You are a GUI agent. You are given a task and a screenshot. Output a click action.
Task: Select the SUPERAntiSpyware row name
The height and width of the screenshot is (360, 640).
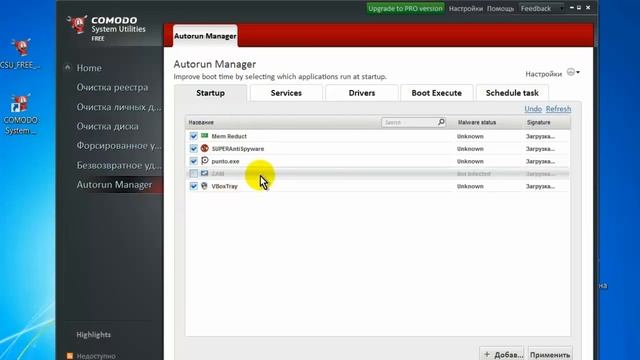tap(238, 149)
